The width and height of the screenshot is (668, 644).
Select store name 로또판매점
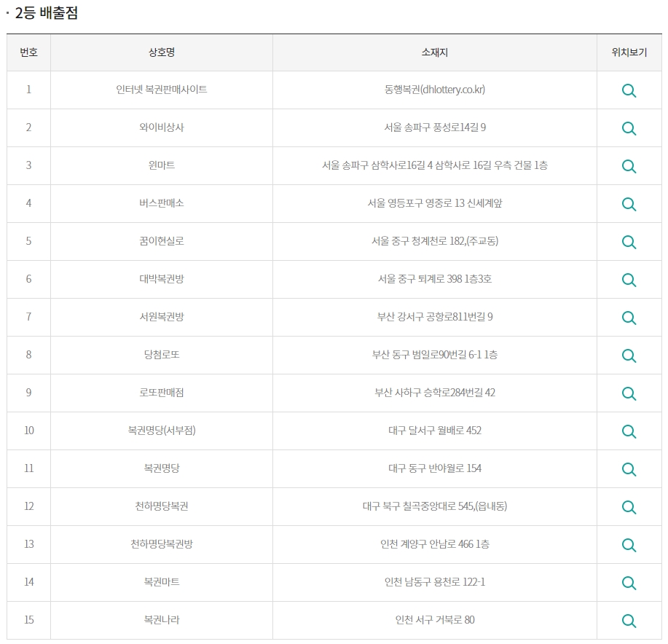click(162, 393)
